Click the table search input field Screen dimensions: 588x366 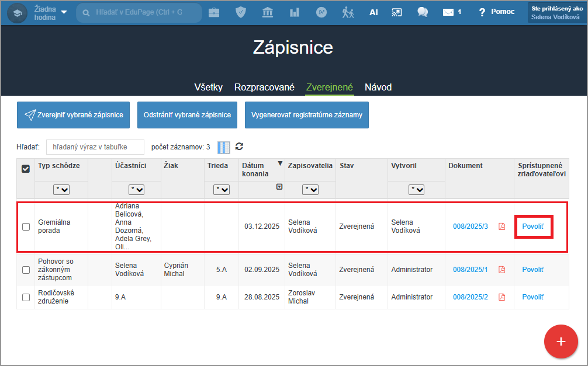coord(95,147)
